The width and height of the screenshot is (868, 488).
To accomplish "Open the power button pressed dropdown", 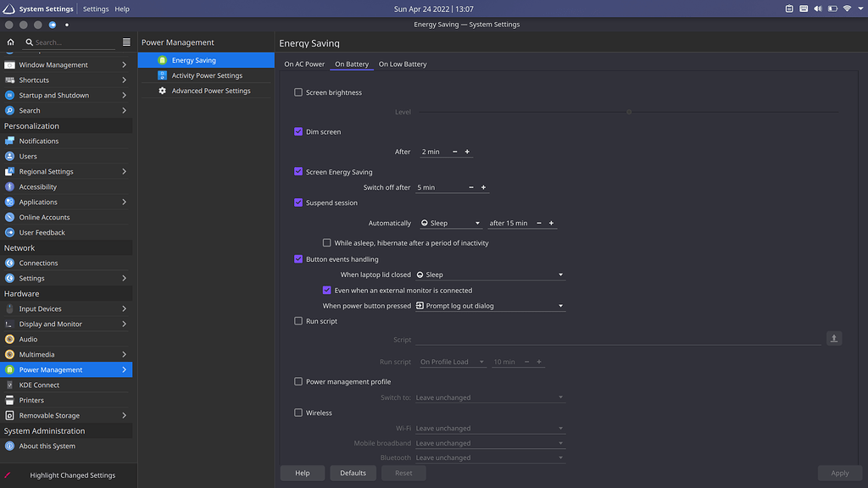I will coord(489,306).
